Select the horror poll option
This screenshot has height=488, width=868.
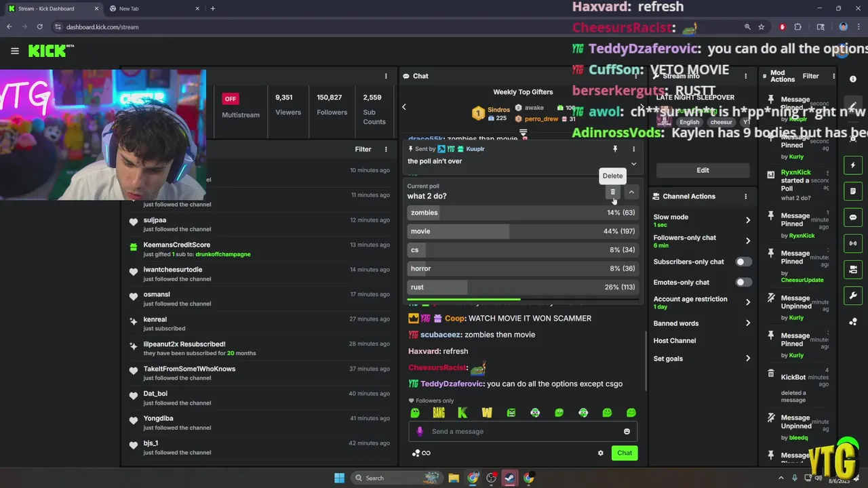[523, 268]
